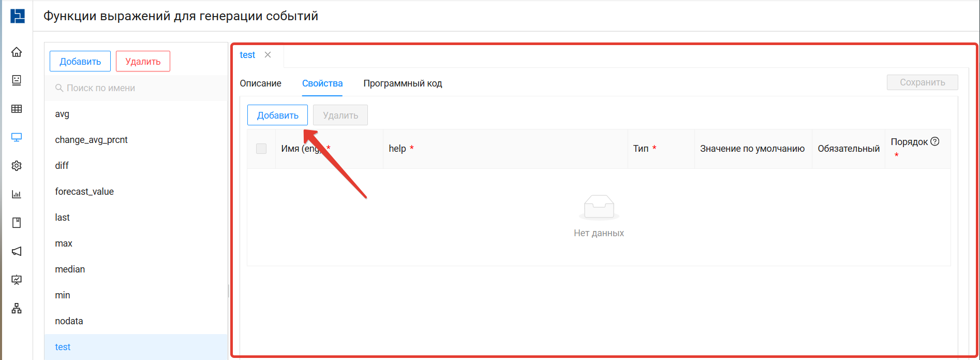Viewport: 980px width, 360px height.
Task: Select the monitor icon in sidebar
Action: click(x=17, y=137)
